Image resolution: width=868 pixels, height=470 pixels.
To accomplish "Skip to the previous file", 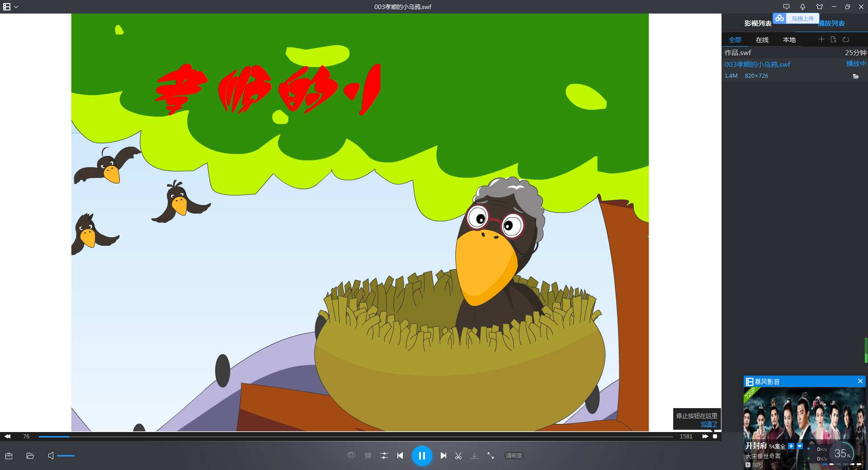I will pyautogui.click(x=400, y=456).
